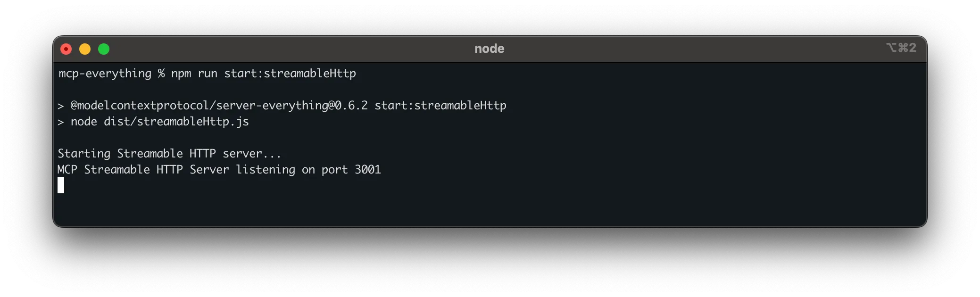Click the port number 3001
980x297 pixels.
(369, 170)
